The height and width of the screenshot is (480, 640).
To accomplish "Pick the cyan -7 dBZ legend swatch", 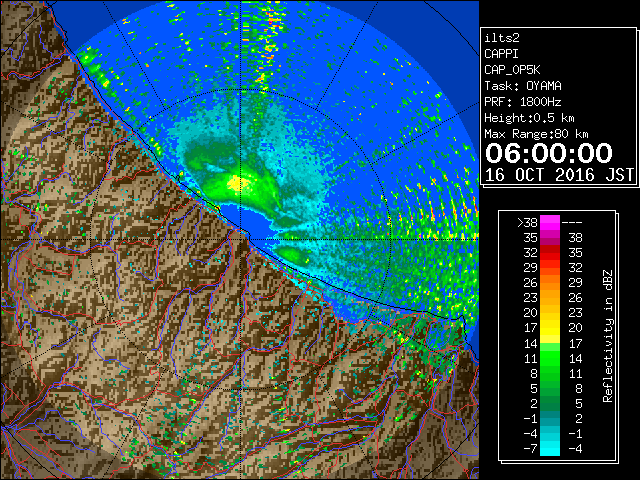I will (x=550, y=449).
